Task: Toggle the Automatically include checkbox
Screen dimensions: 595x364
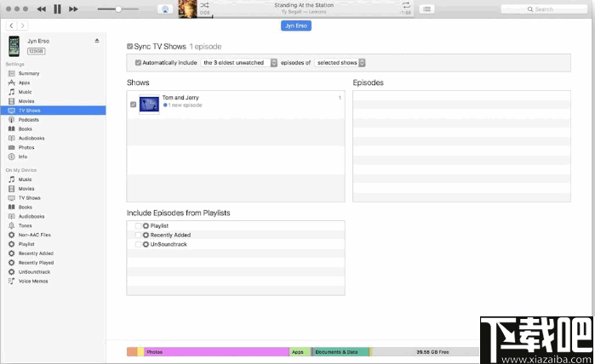Action: [x=138, y=63]
